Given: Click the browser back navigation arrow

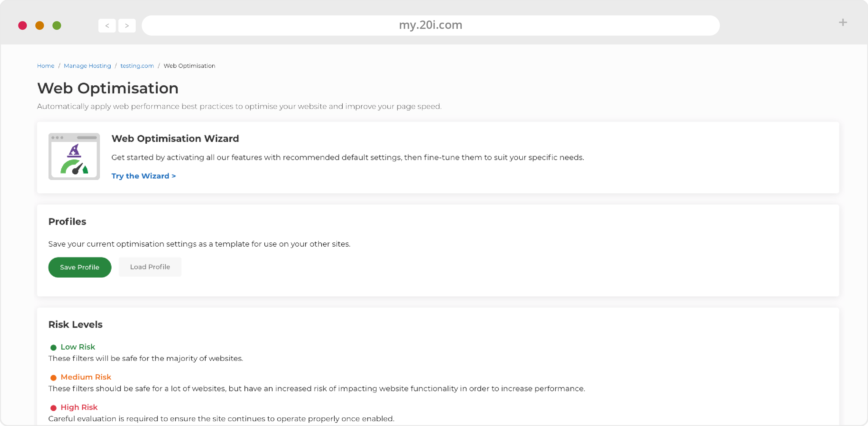Looking at the screenshot, I should pyautogui.click(x=107, y=24).
